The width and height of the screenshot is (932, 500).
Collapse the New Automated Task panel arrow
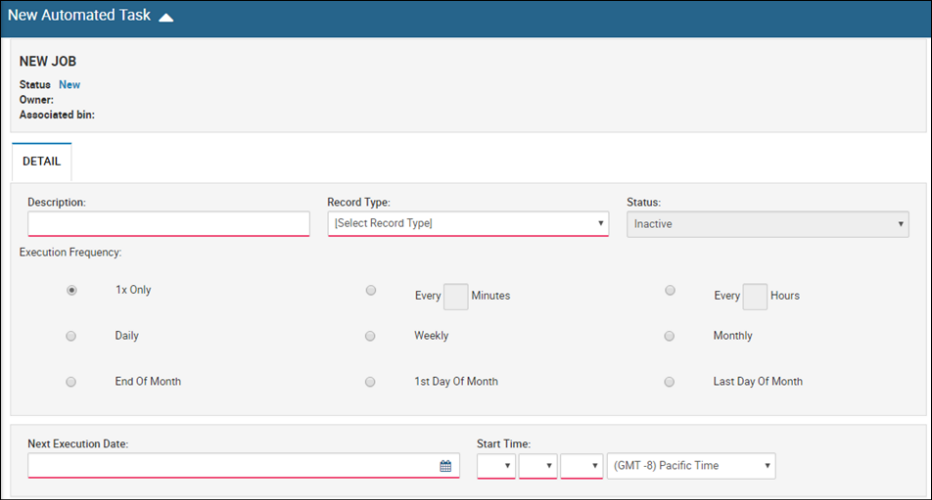166,17
